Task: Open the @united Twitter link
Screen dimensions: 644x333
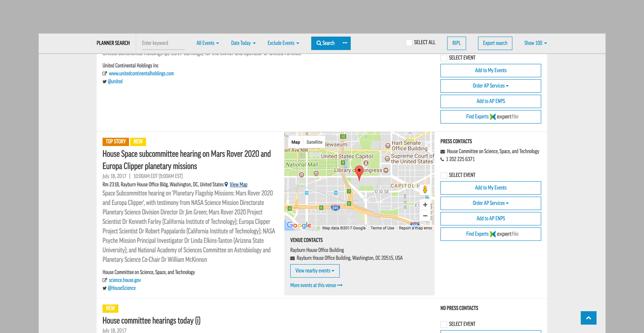Action: (x=115, y=81)
